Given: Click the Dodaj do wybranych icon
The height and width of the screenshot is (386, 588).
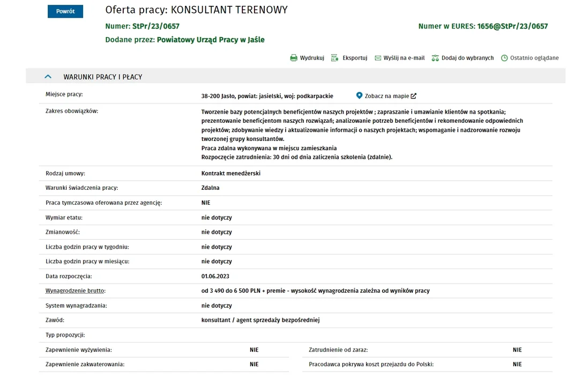Looking at the screenshot, I should pyautogui.click(x=435, y=58).
